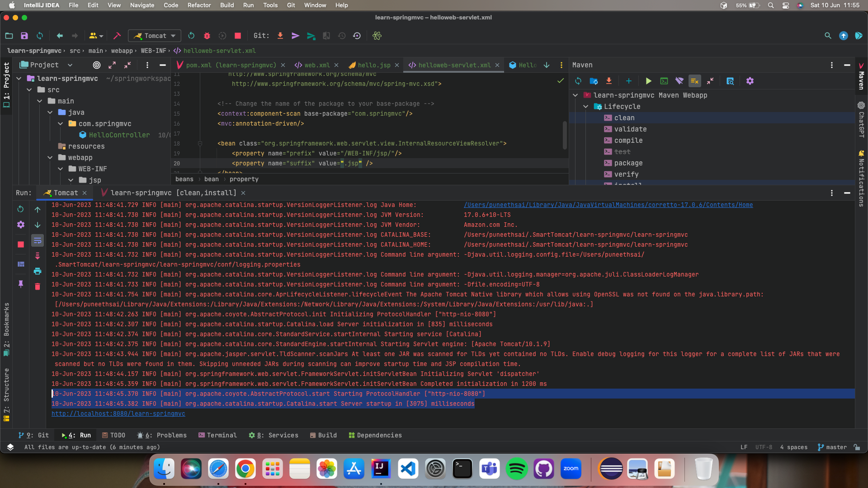
Task: Click Expand All icon in Project panel
Action: 112,65
